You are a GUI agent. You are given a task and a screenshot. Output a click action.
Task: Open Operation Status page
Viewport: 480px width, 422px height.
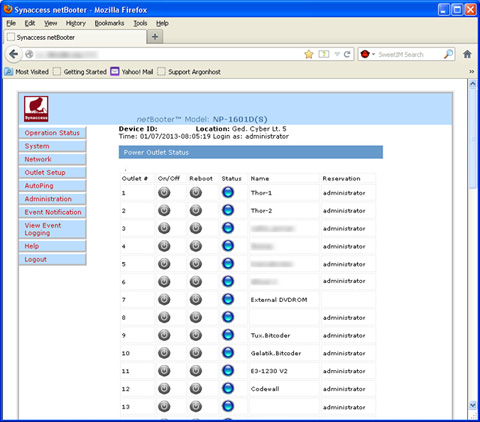52,133
